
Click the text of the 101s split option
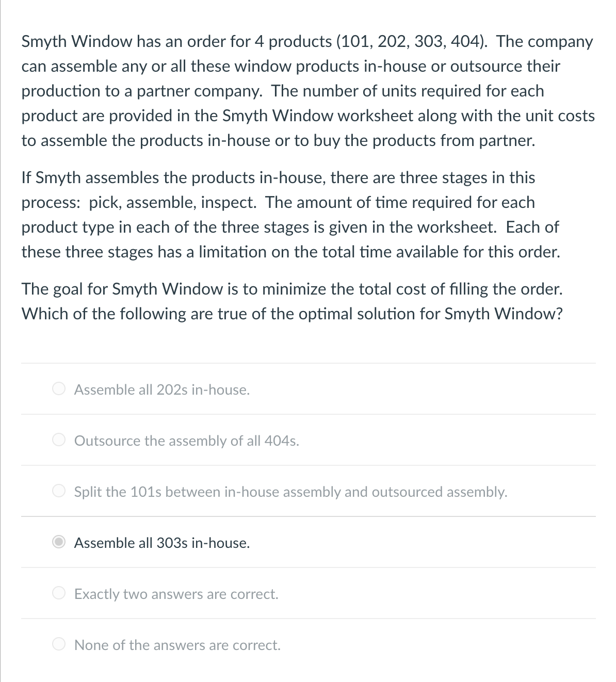(x=290, y=492)
